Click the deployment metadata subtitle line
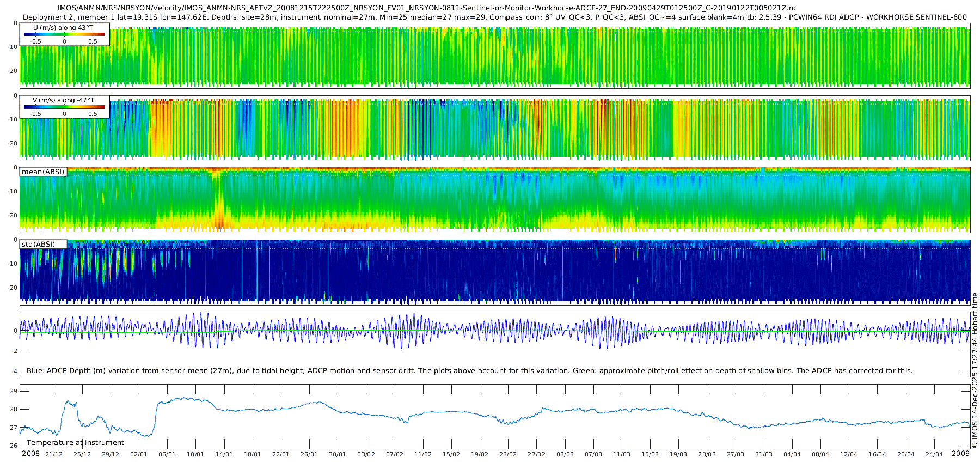This screenshot has width=980, height=463. 494,17
